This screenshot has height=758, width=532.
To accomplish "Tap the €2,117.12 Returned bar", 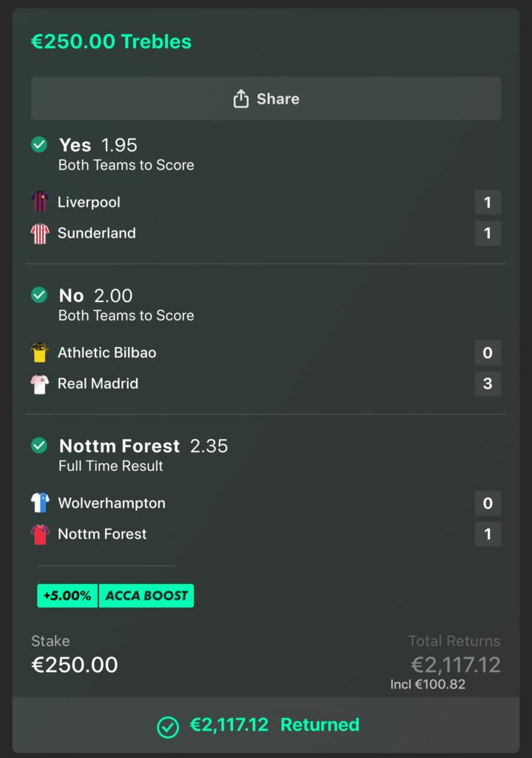I will pos(266,725).
